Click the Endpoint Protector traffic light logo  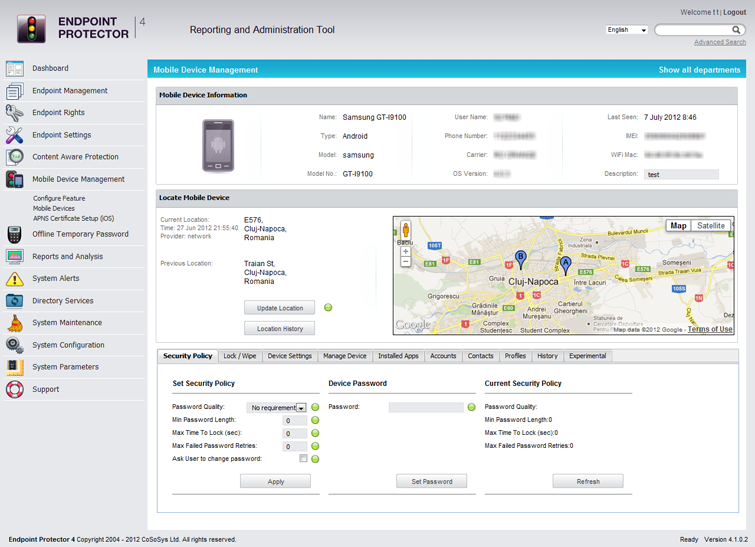coord(31,28)
